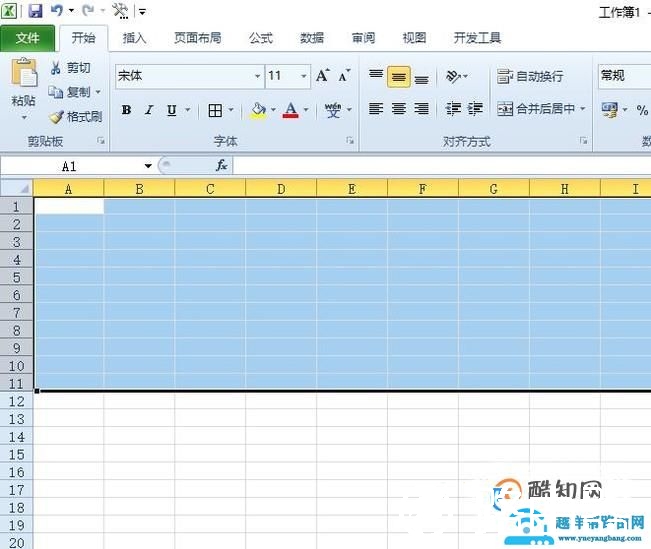Select column D header
This screenshot has height=549, width=651.
click(281, 189)
